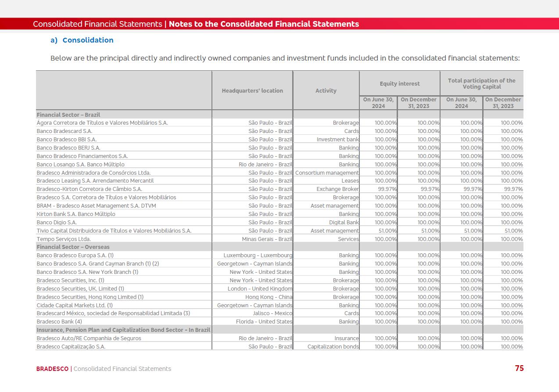Click the "Tempo Serviços Ltda." company name
559x392 pixels.
64,239
